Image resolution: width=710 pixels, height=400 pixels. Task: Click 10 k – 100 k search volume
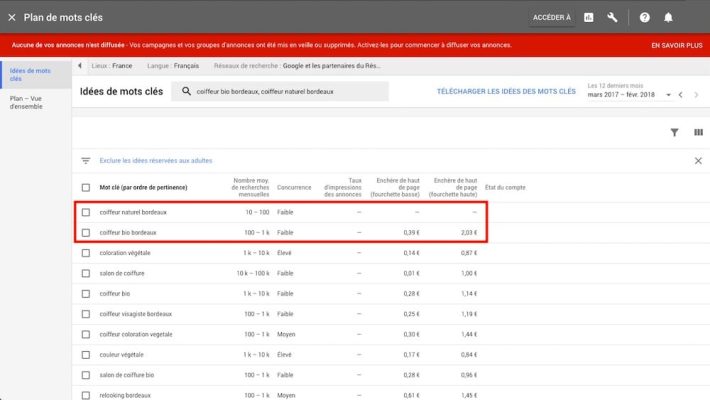pyautogui.click(x=253, y=273)
